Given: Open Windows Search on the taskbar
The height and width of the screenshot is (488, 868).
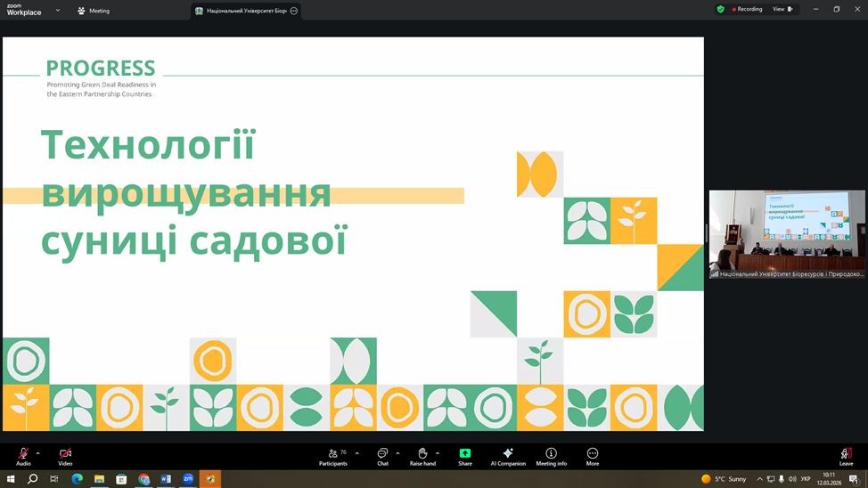Looking at the screenshot, I should pos(33,478).
